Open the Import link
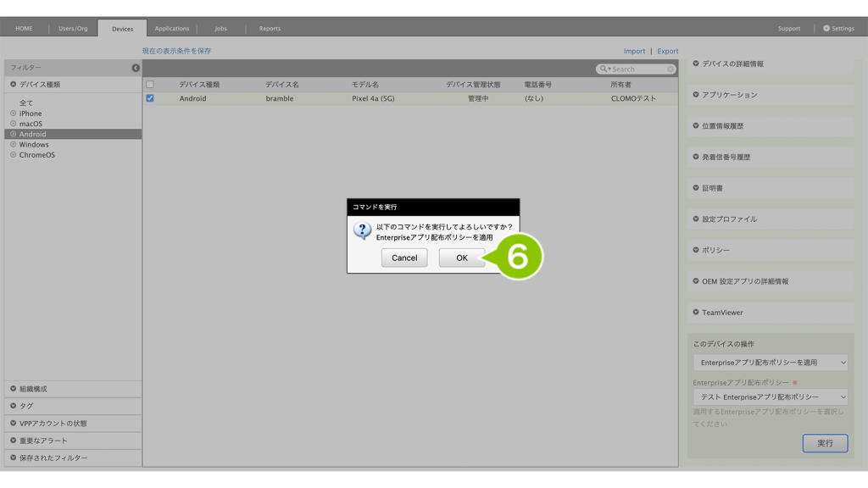Viewport: 868px width, 488px height. pos(634,51)
